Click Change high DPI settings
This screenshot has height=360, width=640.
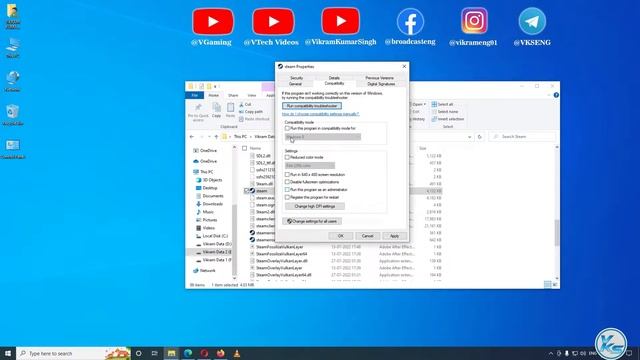[315, 207]
